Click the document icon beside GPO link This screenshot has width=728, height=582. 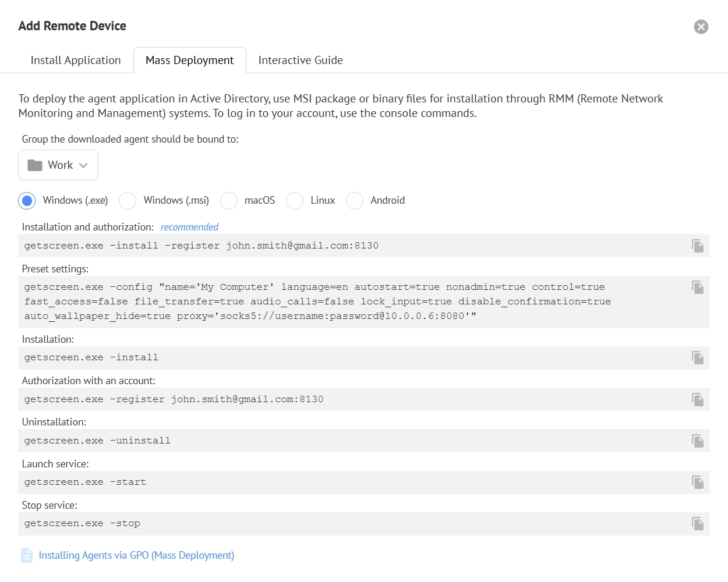pyautogui.click(x=27, y=555)
